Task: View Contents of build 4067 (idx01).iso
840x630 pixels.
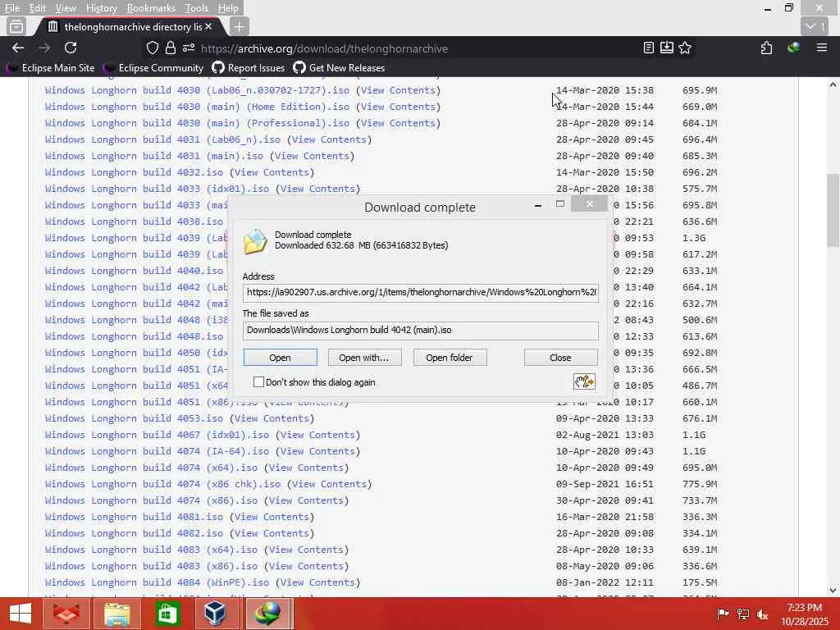Action: (317, 435)
